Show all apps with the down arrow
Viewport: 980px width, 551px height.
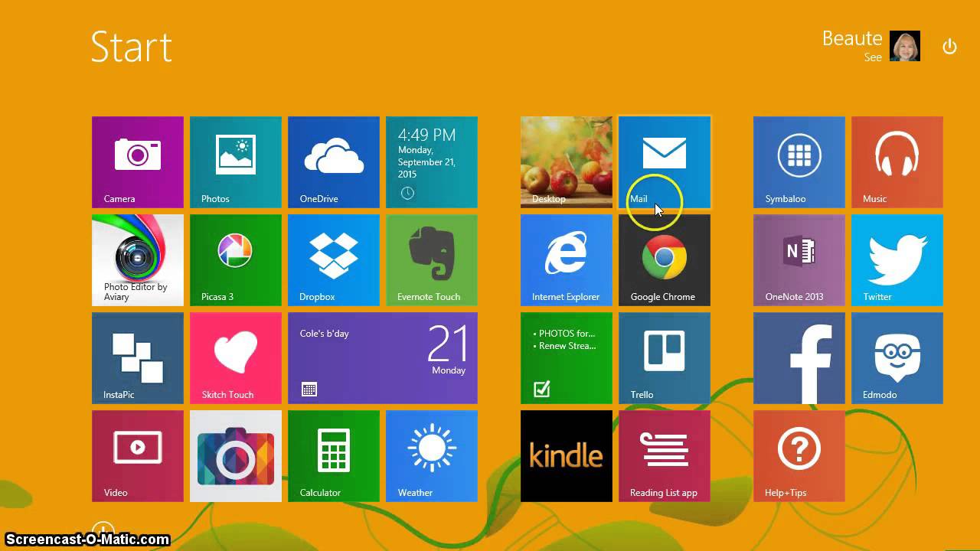(x=103, y=530)
